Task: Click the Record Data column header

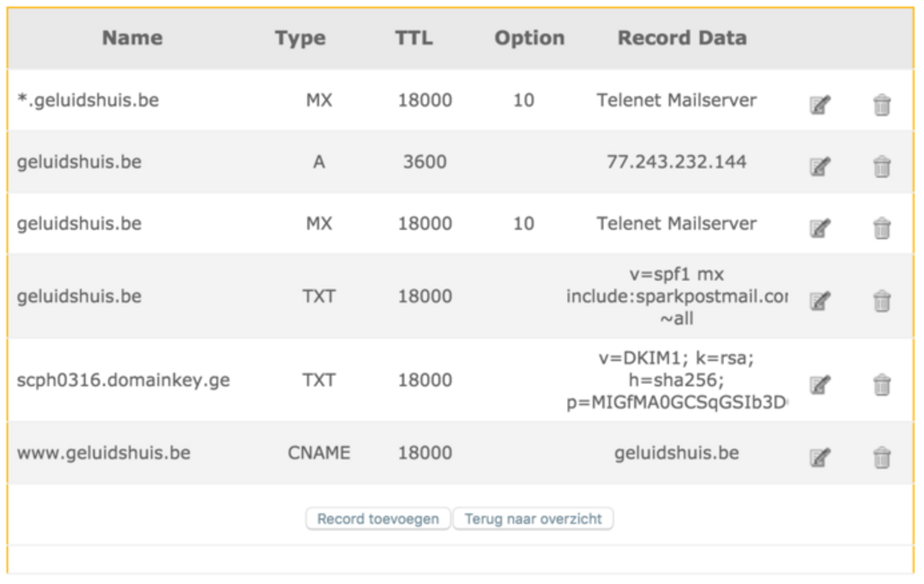Action: click(682, 38)
